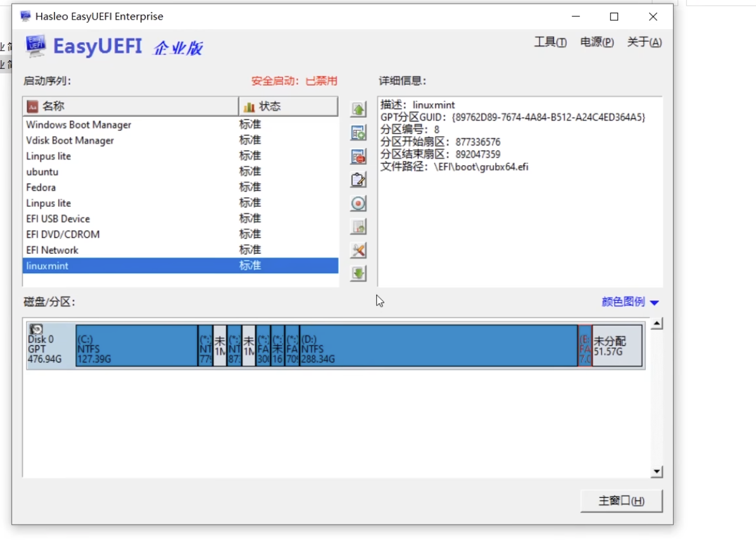Viewport: 756px width, 558px height.
Task: Click the 主窗口(H) button
Action: click(x=622, y=501)
